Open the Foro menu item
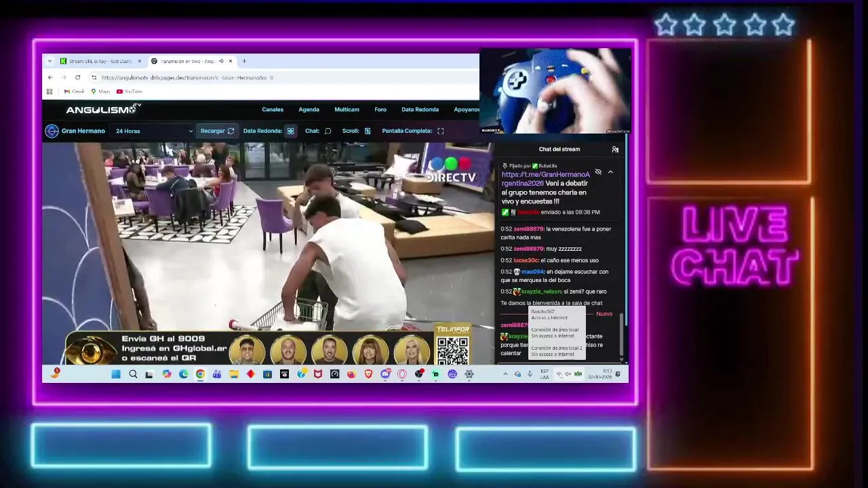 [380, 109]
